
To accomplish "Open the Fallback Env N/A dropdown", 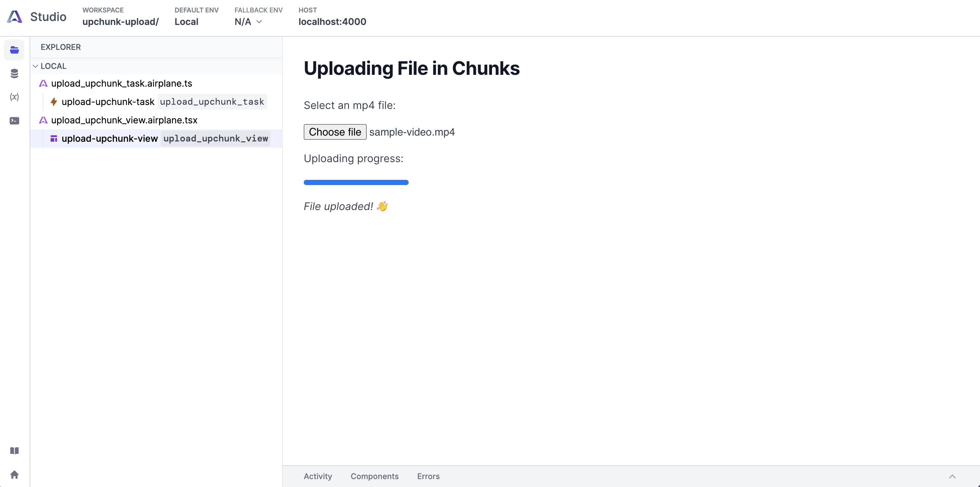I will click(248, 22).
